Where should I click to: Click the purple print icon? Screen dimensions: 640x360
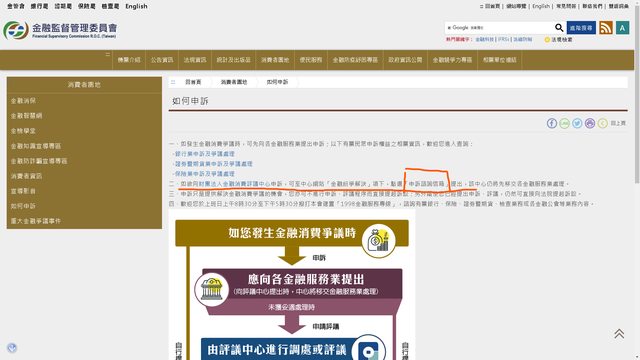[x=589, y=123]
